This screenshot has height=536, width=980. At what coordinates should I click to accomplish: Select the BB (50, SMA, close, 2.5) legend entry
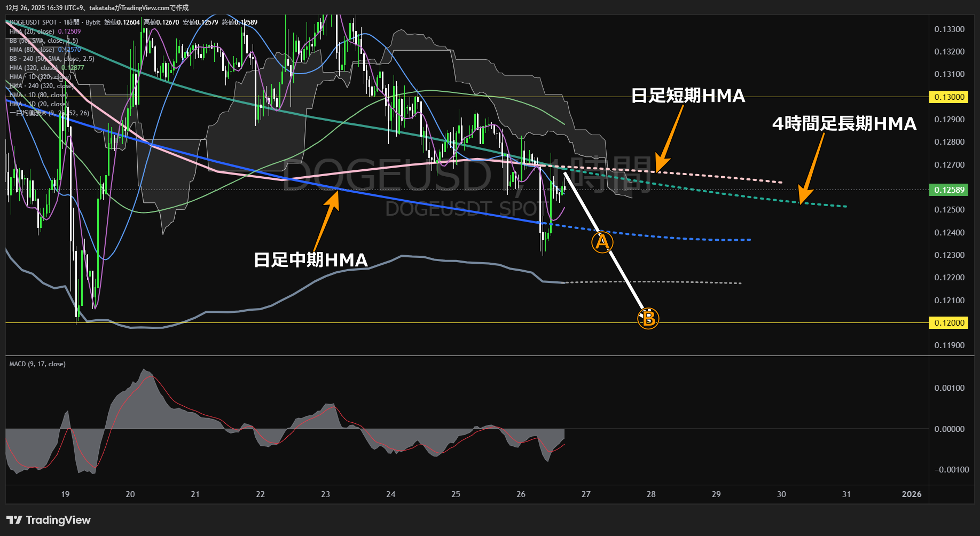44,41
